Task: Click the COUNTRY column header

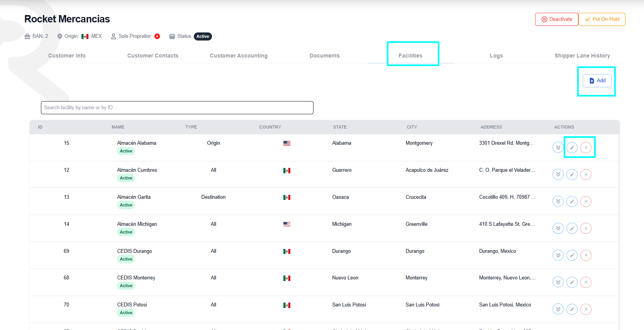Action: point(270,127)
